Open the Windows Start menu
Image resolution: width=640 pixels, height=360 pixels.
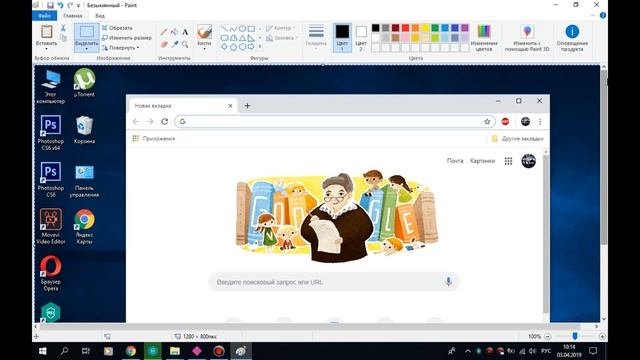[x=42, y=351]
